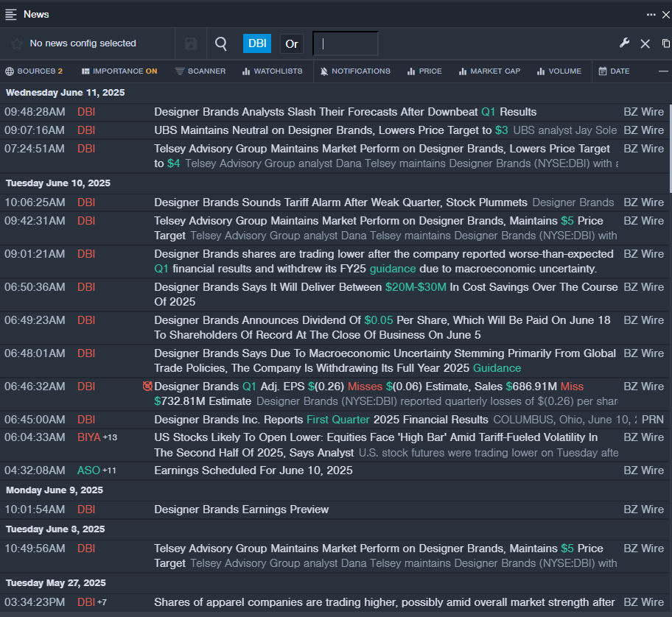Viewport: 672px width, 617px height.
Task: Close the News panel
Action: click(x=666, y=15)
